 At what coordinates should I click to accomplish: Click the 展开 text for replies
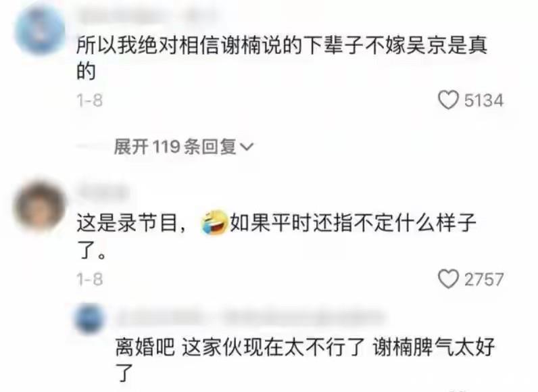131,147
